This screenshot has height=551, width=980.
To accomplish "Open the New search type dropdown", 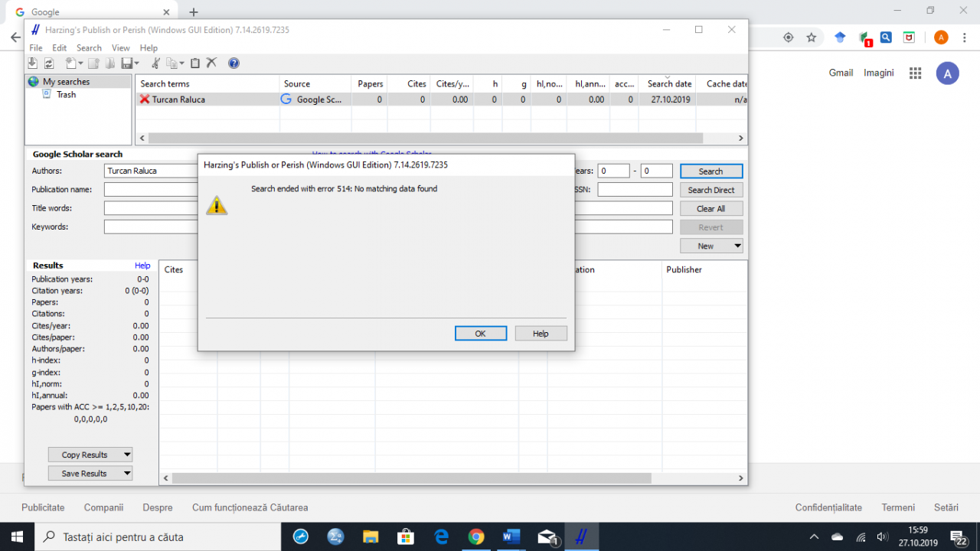I will click(x=737, y=246).
